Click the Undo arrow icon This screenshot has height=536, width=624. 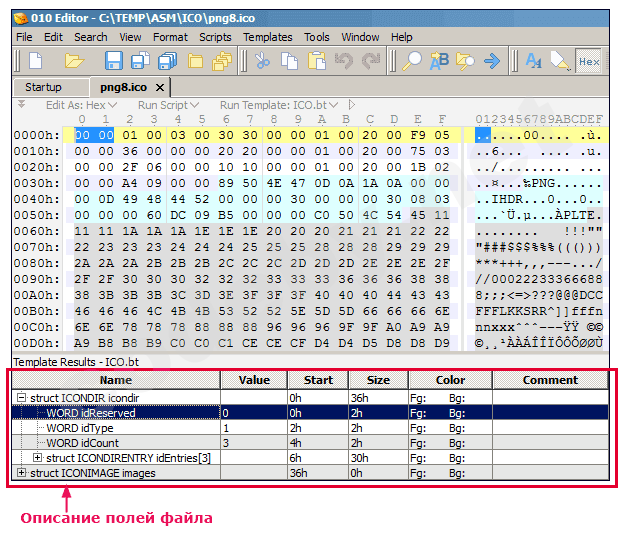(344, 61)
